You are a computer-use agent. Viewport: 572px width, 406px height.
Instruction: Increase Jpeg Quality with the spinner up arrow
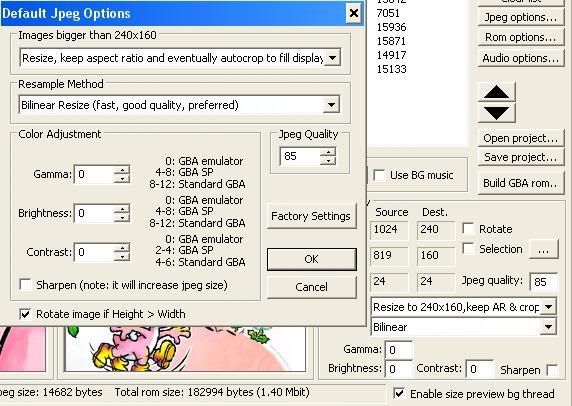(x=328, y=152)
